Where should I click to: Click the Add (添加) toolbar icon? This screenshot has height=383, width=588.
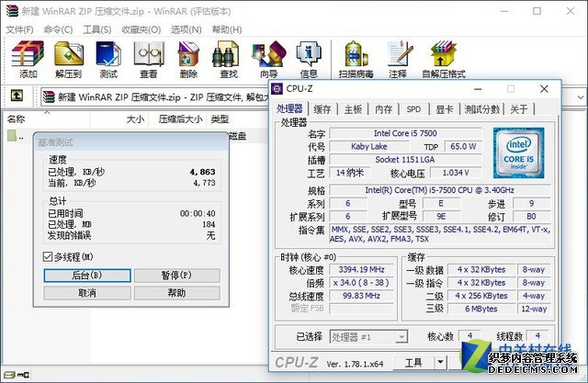28,60
